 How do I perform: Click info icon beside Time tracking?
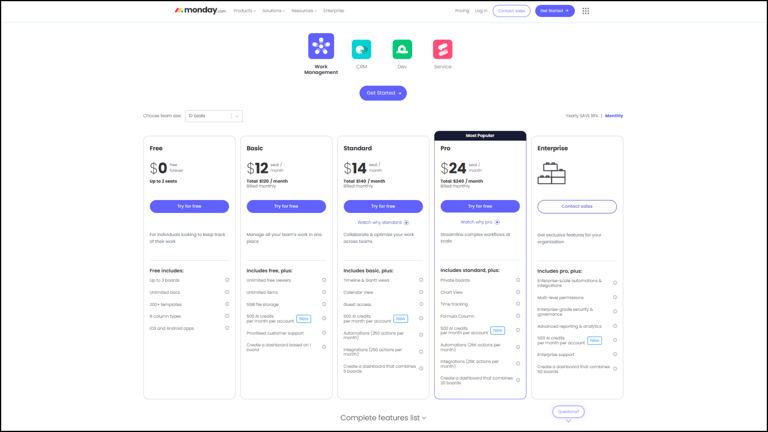click(x=518, y=304)
